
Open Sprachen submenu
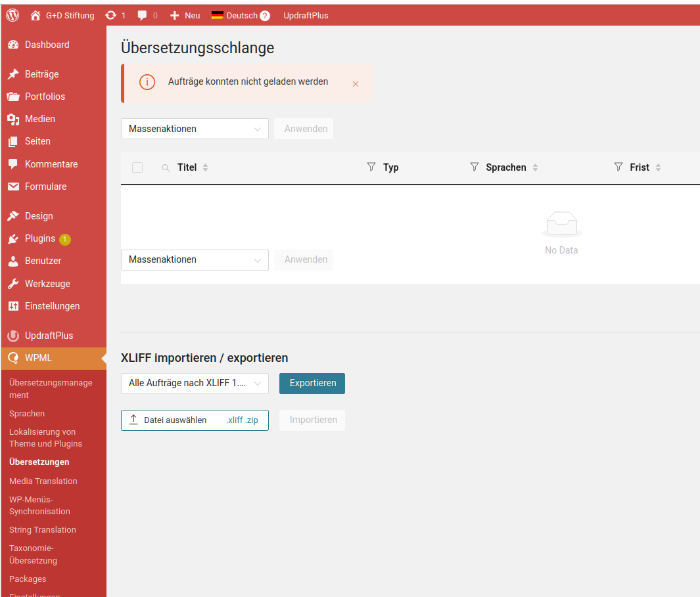tap(27, 414)
